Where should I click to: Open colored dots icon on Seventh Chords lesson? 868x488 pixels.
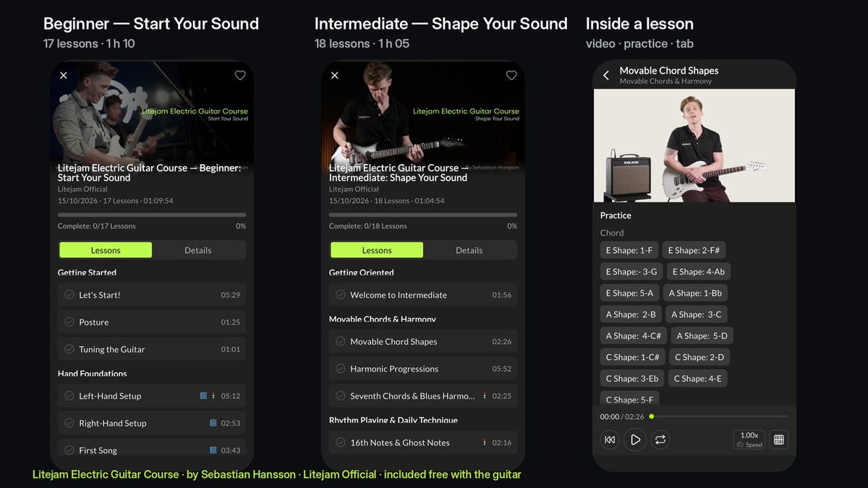click(484, 396)
